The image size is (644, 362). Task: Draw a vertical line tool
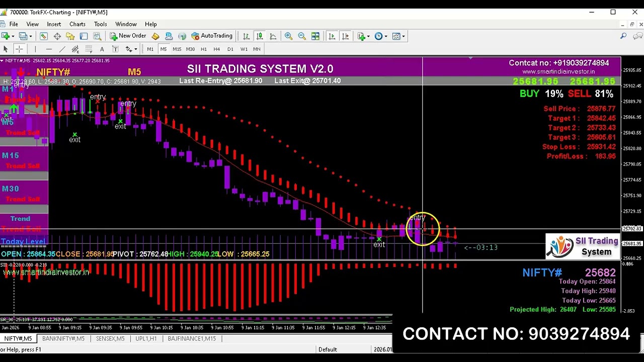pos(35,49)
